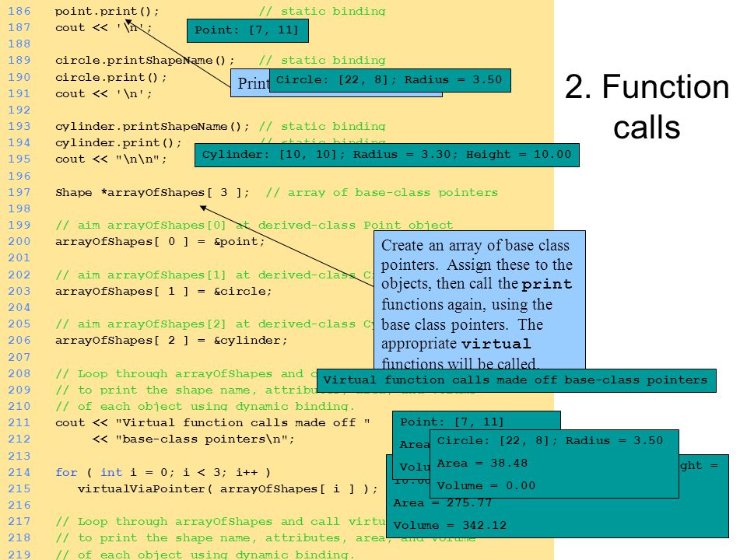Screen dimensions: 747x560
Task: Click code 'cout << "Virtual function calls made off "'
Action: tap(212, 423)
